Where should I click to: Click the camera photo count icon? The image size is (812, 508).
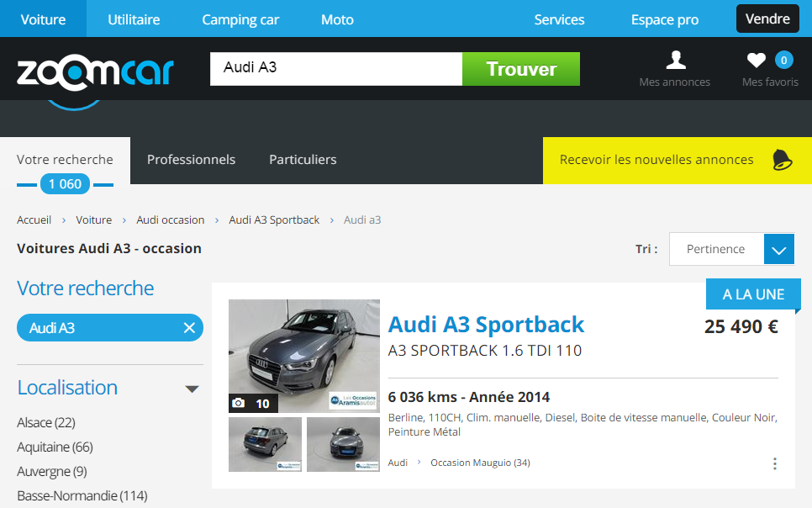tap(238, 403)
